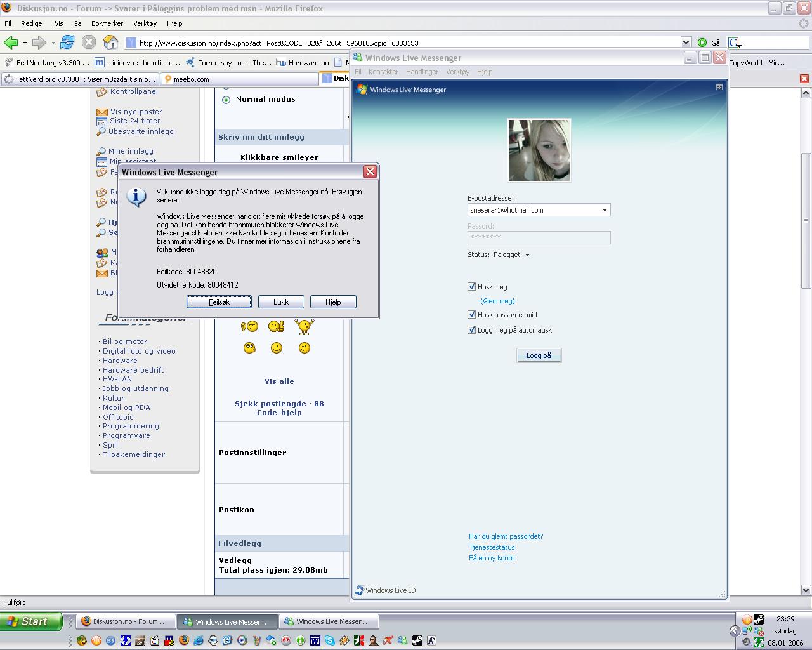The width and height of the screenshot is (812, 650).
Task: Switch to the meebo.com tab
Action: coord(239,79)
